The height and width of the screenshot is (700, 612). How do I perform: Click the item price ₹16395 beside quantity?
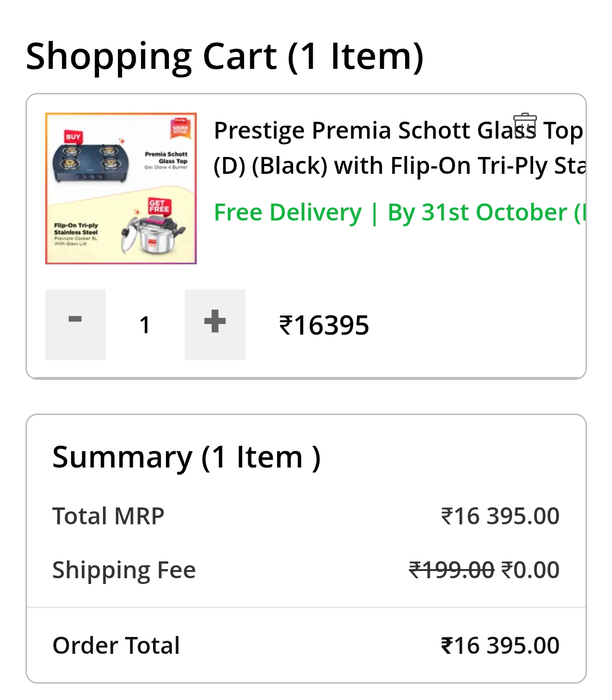[324, 325]
